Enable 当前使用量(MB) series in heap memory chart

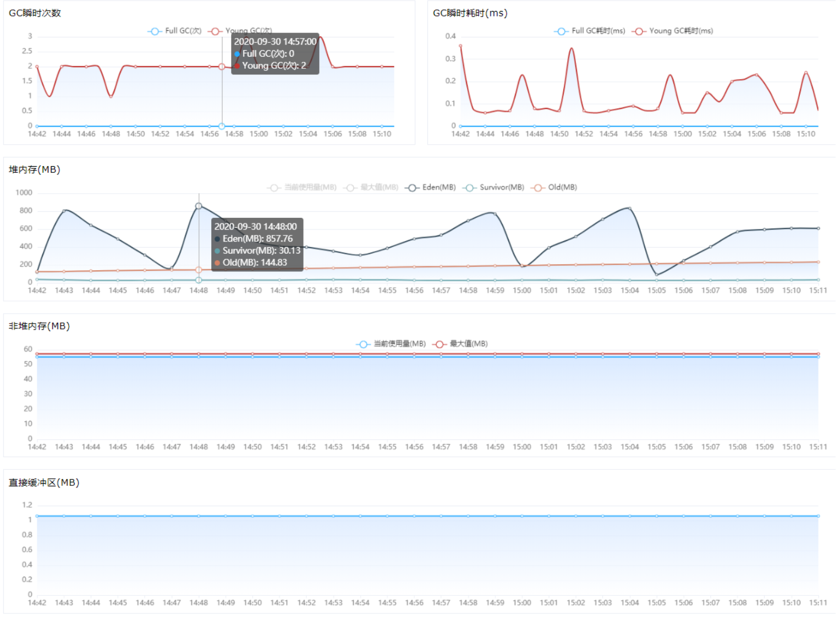coord(301,188)
